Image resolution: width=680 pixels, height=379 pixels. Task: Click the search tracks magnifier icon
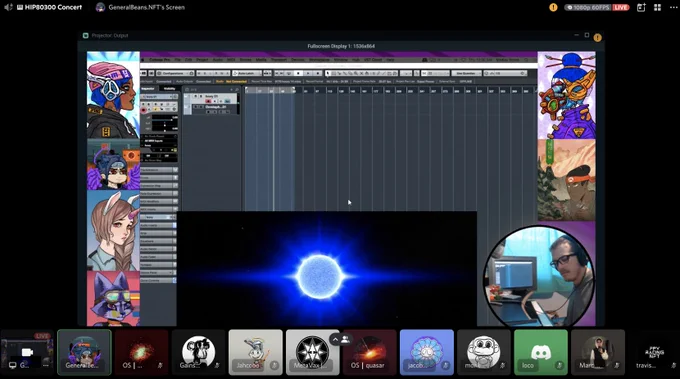(x=237, y=90)
